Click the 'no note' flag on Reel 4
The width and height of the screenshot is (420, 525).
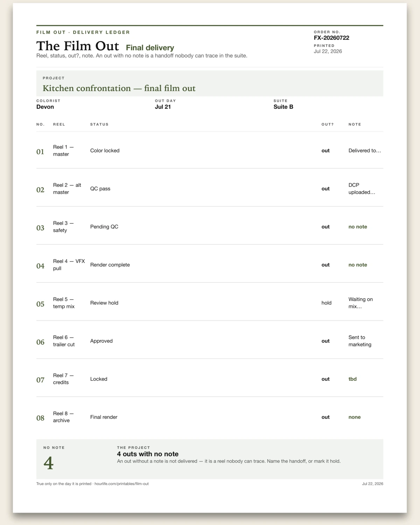[358, 265]
